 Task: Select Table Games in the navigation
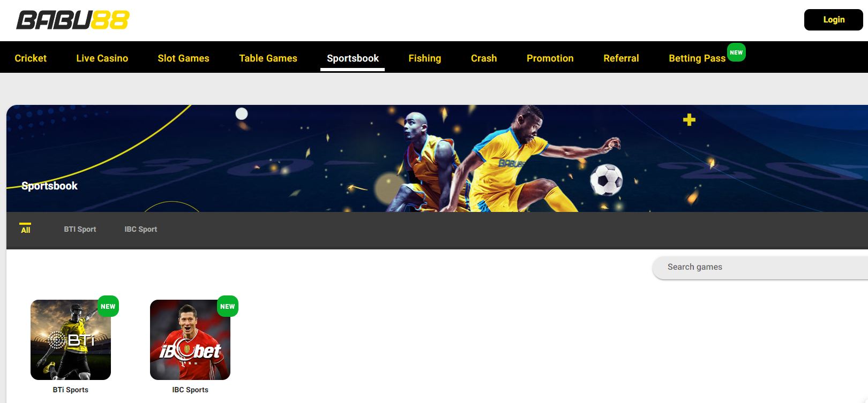coord(268,58)
